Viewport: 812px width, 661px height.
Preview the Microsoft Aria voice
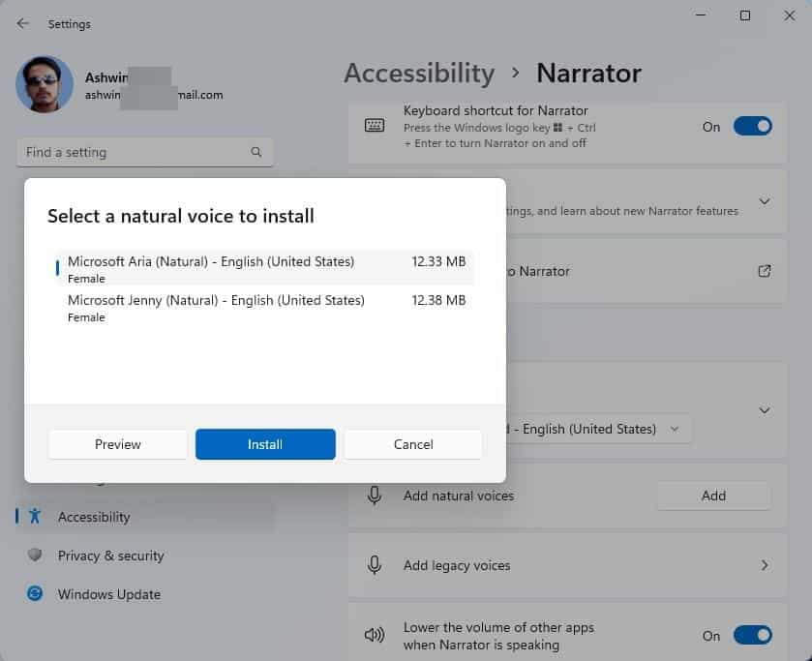point(117,444)
